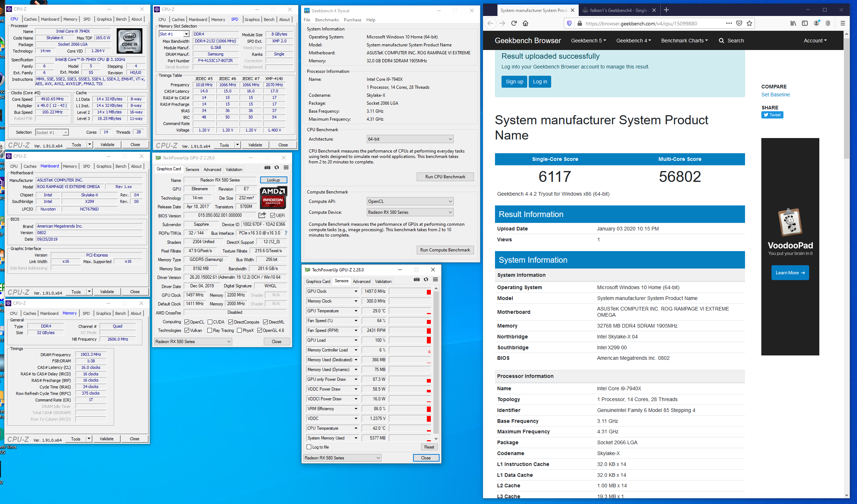The image size is (857, 504).
Task: Click Bus Interface question mark in GPU-Z
Action: click(x=286, y=233)
